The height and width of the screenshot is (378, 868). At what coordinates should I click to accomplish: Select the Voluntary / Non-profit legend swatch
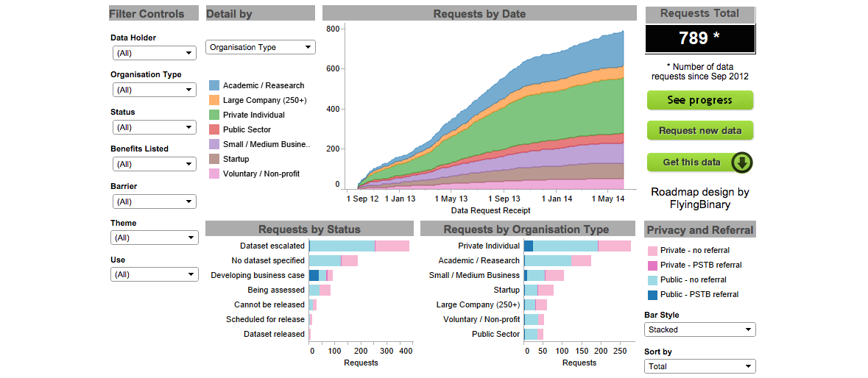214,174
